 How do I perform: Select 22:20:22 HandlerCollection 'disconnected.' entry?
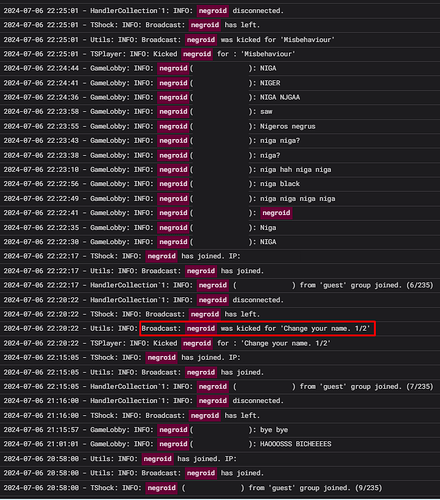220,300
